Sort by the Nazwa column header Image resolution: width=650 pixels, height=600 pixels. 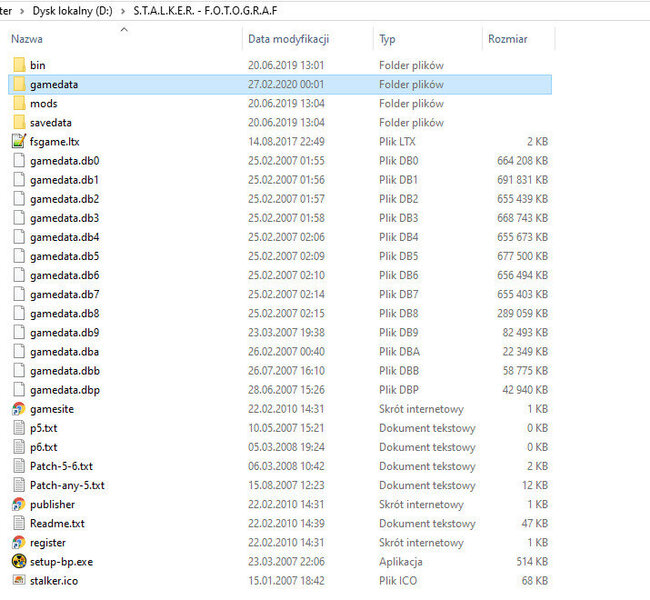[x=27, y=39]
